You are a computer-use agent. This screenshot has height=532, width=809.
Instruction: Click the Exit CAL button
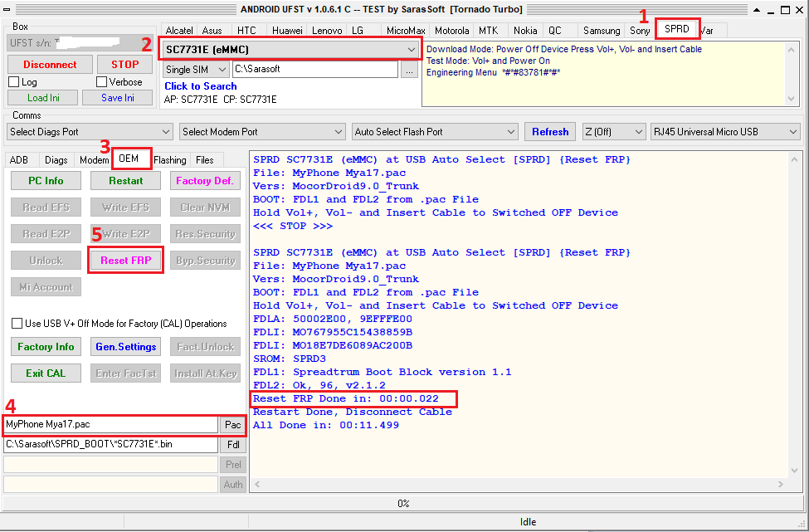[x=46, y=373]
